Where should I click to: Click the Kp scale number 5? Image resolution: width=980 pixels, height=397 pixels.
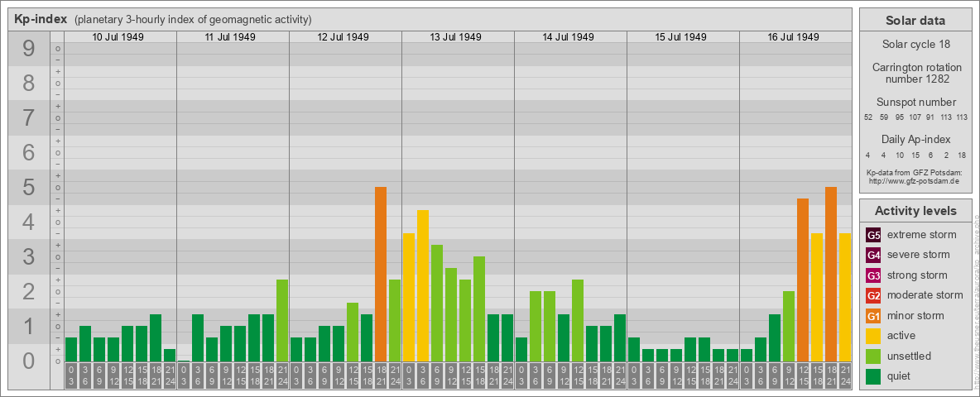(x=28, y=187)
